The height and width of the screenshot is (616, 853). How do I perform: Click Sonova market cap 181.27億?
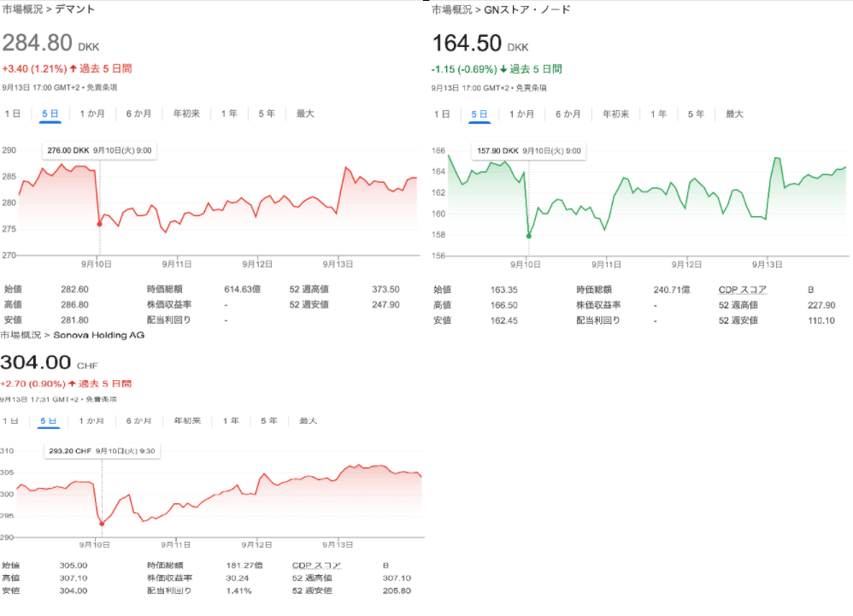point(244,566)
